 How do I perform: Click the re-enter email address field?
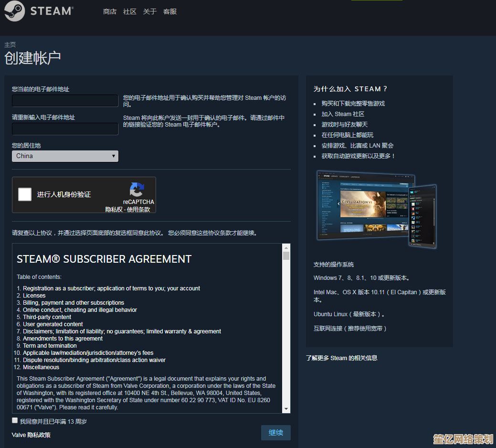click(x=65, y=129)
